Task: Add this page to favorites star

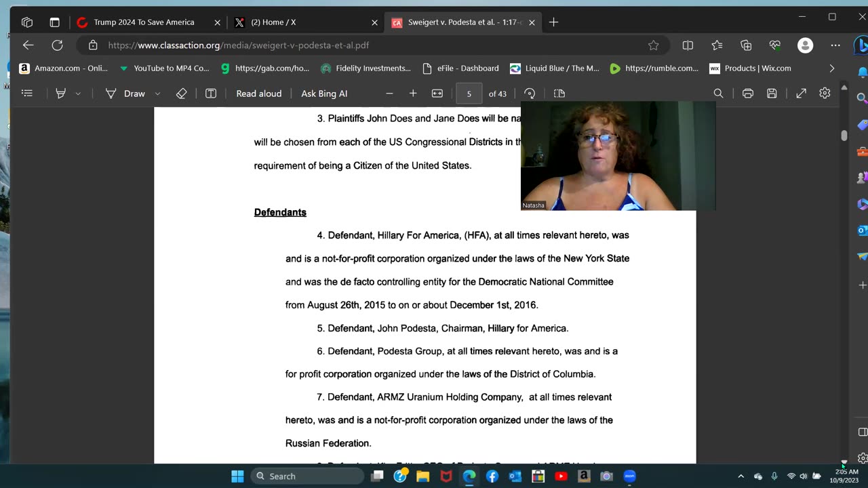Action: (653, 45)
